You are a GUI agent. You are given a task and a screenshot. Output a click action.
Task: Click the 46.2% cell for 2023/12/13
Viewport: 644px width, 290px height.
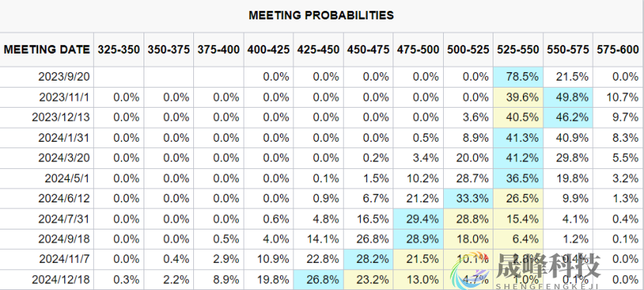(568, 117)
